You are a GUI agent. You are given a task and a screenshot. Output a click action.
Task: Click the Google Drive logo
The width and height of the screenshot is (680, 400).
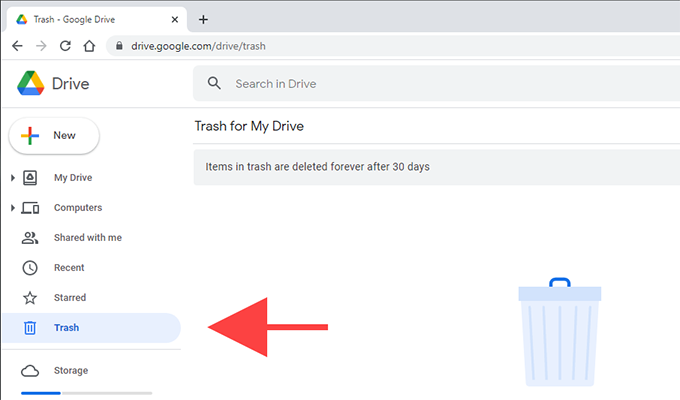[30, 83]
